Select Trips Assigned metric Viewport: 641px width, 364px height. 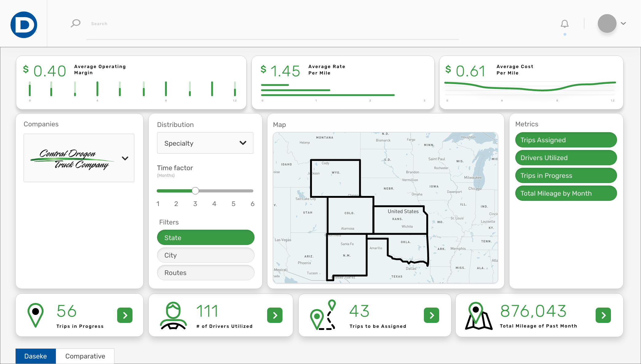[x=566, y=140]
